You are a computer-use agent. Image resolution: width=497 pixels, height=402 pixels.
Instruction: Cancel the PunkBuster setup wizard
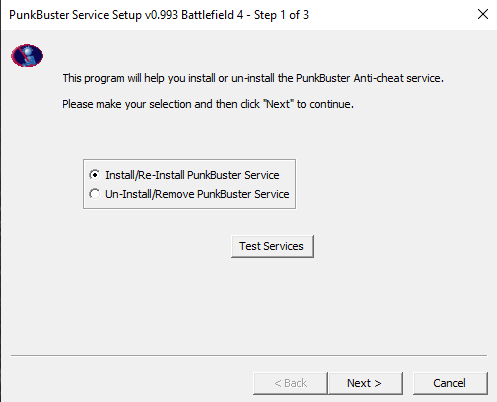tap(450, 383)
